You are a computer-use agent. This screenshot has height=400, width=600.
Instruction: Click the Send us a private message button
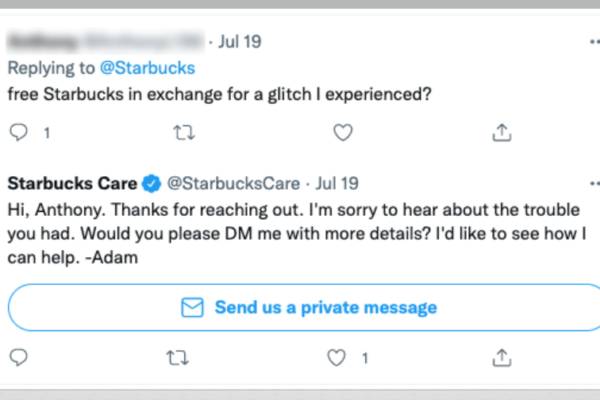(304, 307)
